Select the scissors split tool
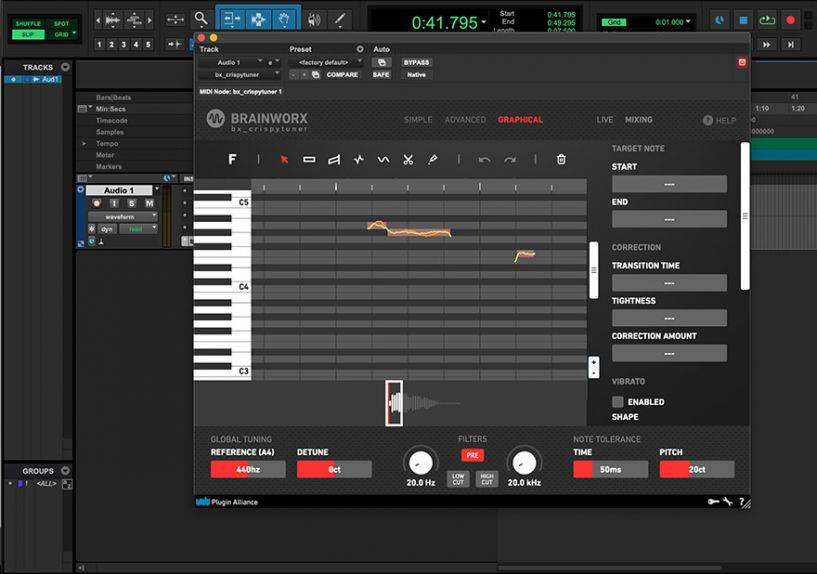817x574 pixels. point(408,159)
